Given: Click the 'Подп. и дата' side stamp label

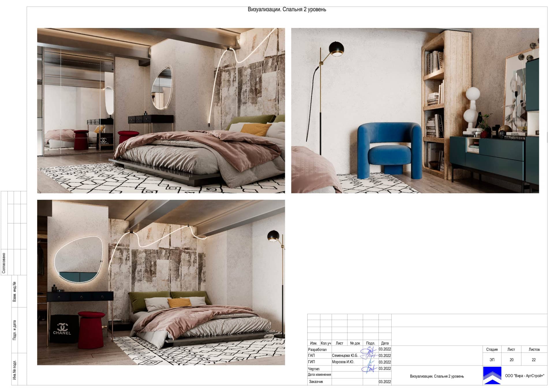Looking at the screenshot, I should coord(14,330).
